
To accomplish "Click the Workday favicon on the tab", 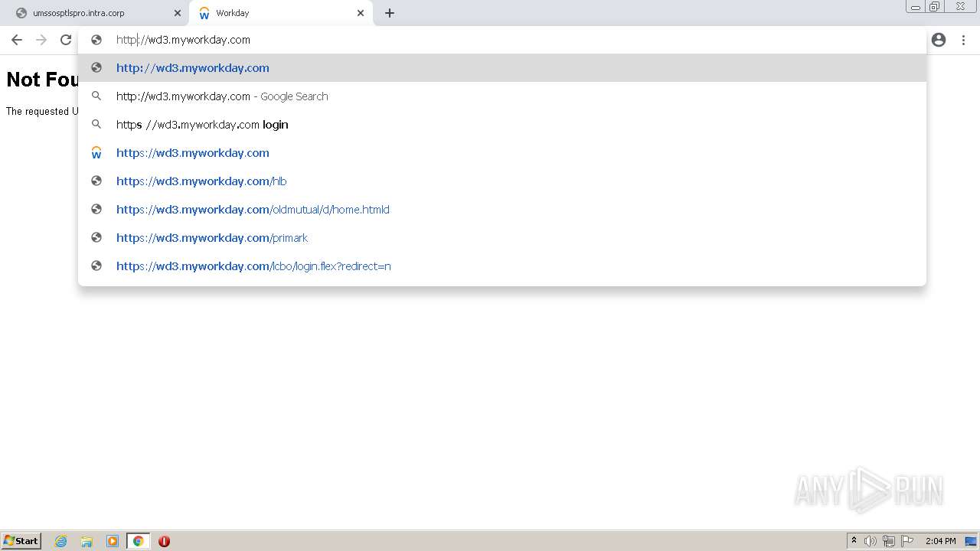I will point(204,13).
